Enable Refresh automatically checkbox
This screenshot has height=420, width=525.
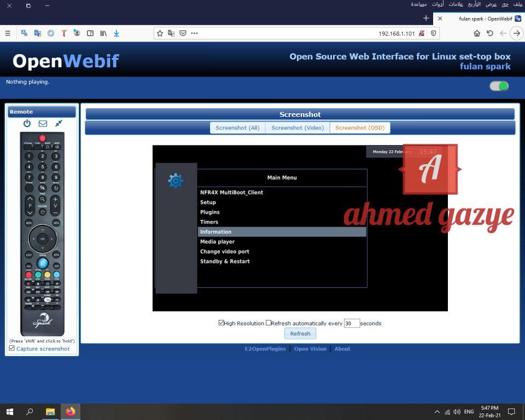pyautogui.click(x=268, y=323)
